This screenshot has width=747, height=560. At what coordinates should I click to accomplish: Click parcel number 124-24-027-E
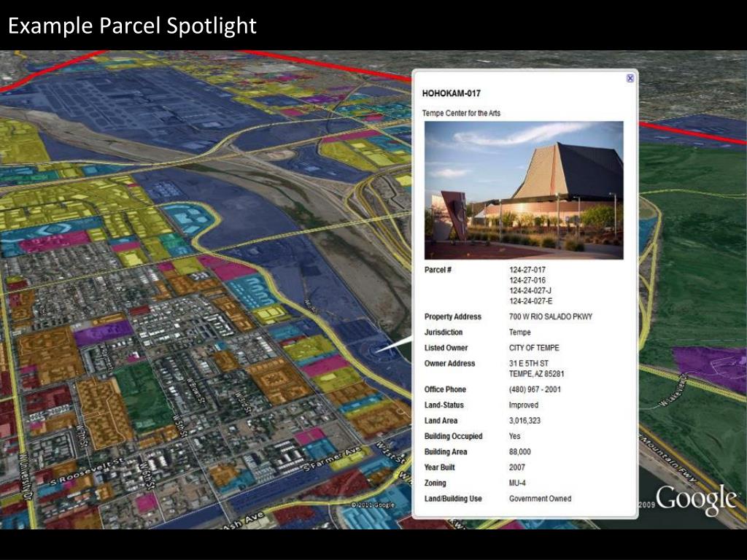[531, 301]
